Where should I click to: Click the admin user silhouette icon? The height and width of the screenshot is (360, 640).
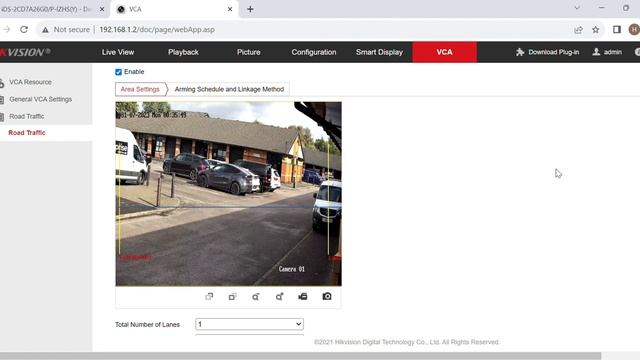596,52
